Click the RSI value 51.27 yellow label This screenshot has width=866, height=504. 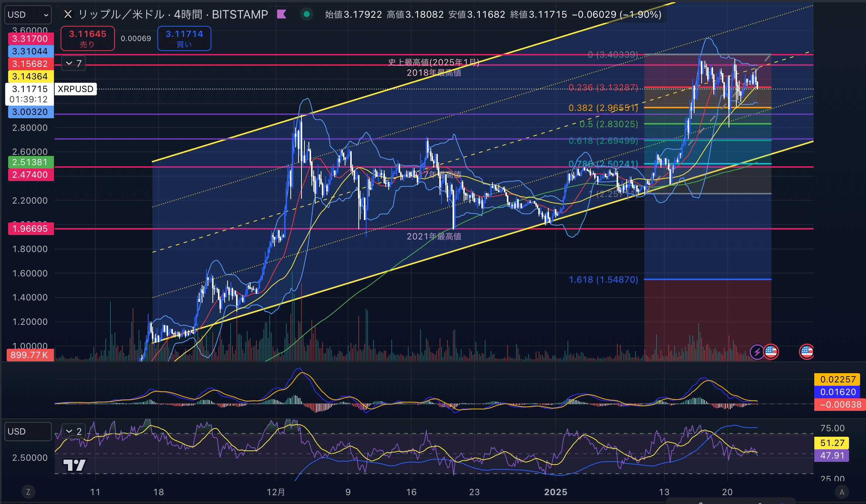pos(832,443)
